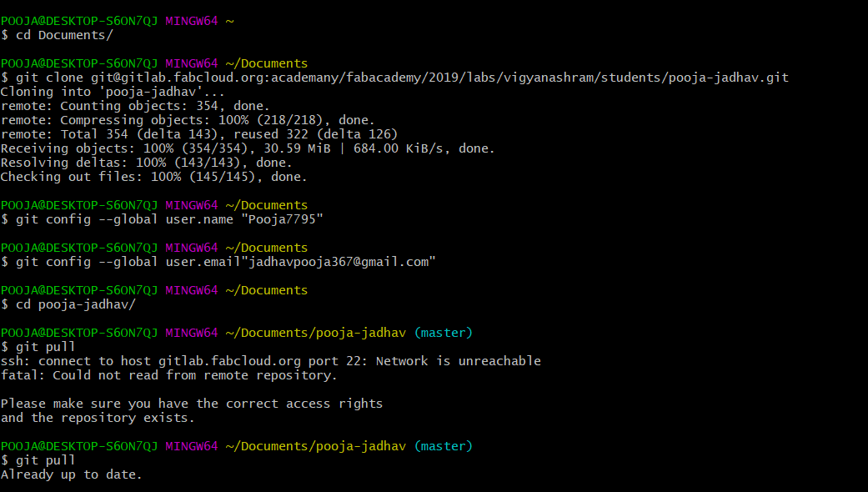868x492 pixels.
Task: Click the 'Please make sure you have the correct access rights' line
Action: pos(192,404)
